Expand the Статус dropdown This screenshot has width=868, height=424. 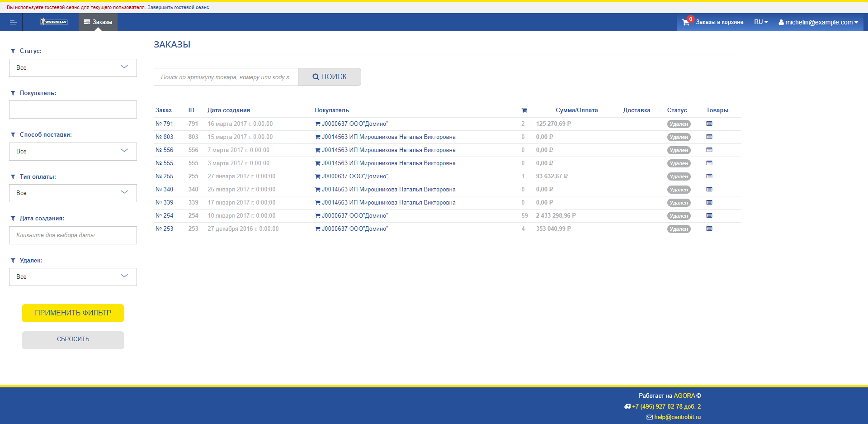tap(73, 68)
